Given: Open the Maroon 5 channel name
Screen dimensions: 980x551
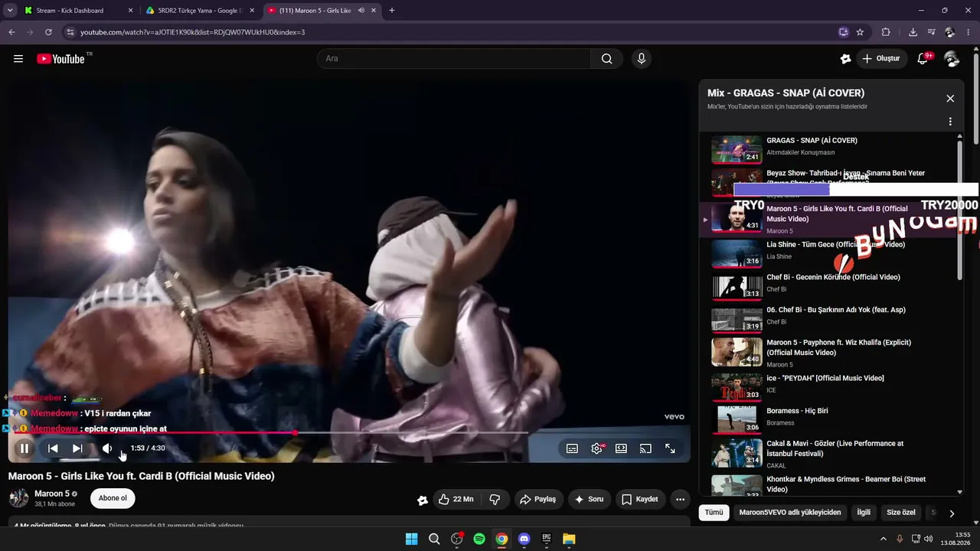Looking at the screenshot, I should pos(52,494).
